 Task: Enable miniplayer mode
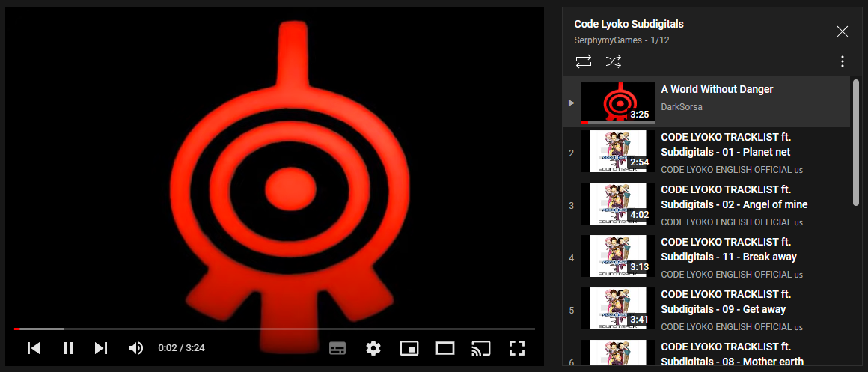tap(409, 348)
